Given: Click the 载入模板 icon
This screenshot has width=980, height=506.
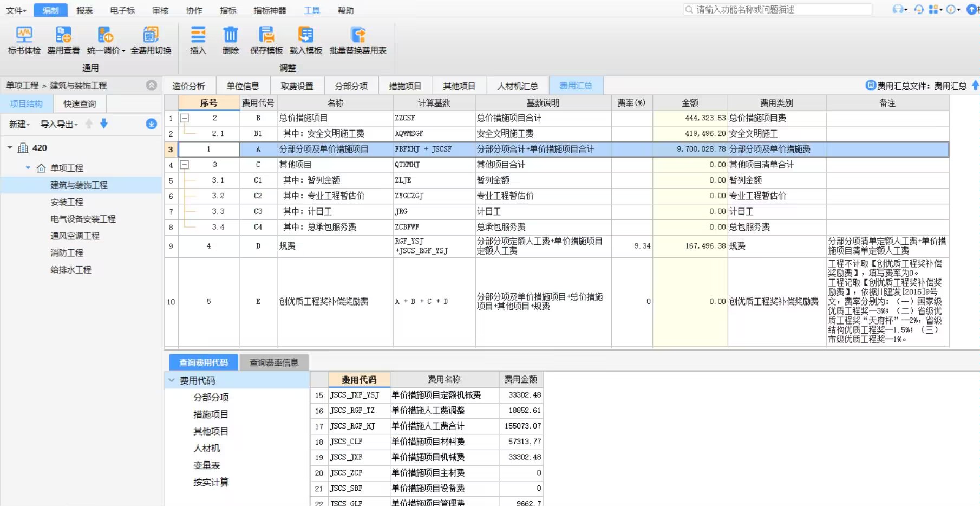Looking at the screenshot, I should coord(306,35).
